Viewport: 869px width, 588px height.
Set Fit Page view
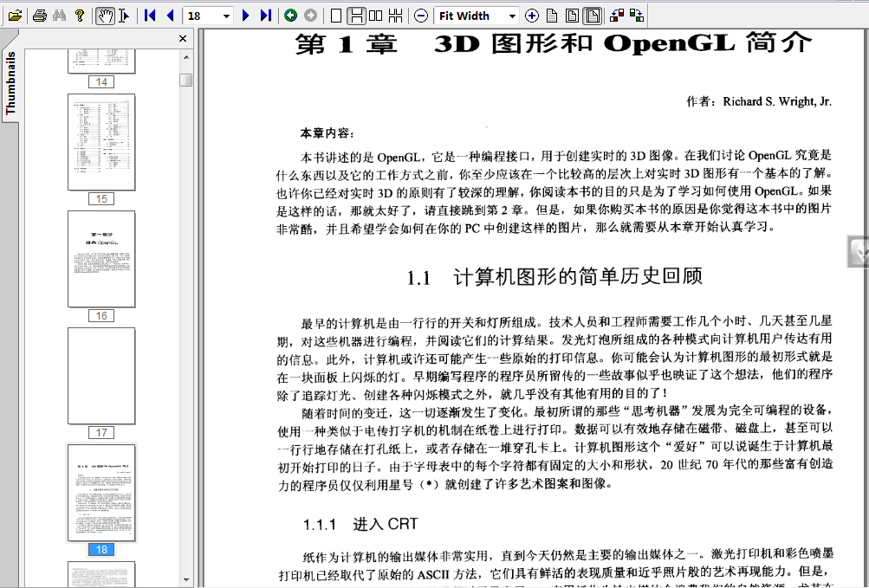point(572,16)
